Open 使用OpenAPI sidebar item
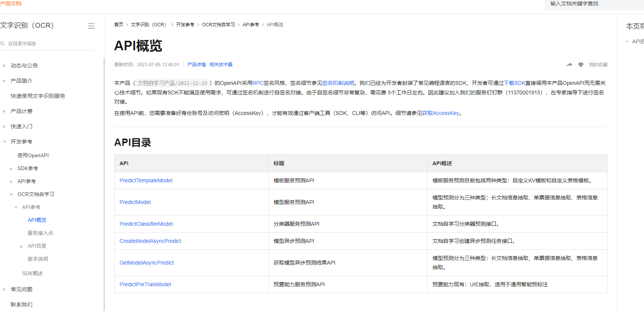This screenshot has width=644, height=311. [x=33, y=155]
